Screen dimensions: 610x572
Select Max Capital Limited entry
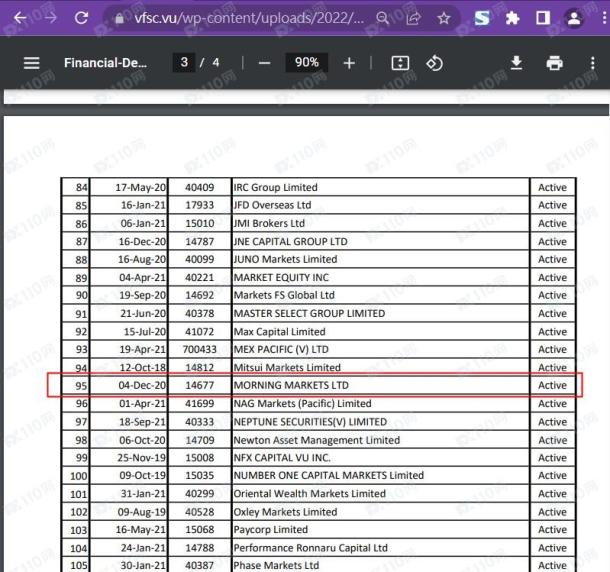[279, 332]
